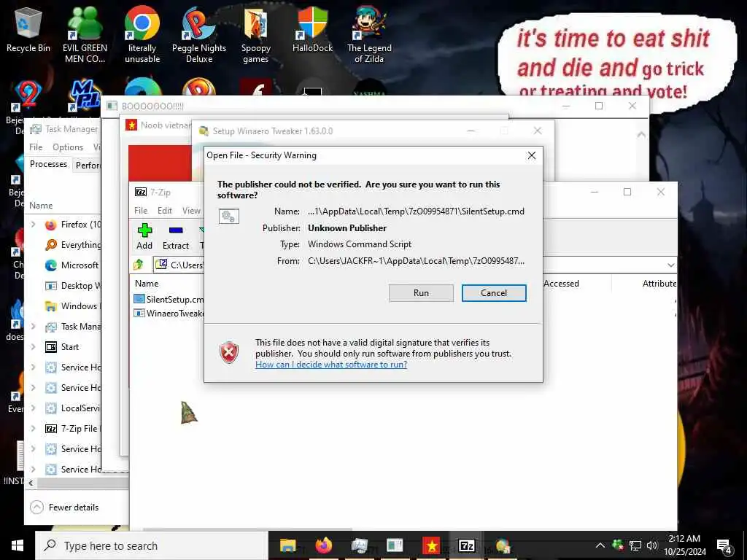Image resolution: width=747 pixels, height=560 pixels.
Task: Click the taskbar search box
Action: pos(152,545)
